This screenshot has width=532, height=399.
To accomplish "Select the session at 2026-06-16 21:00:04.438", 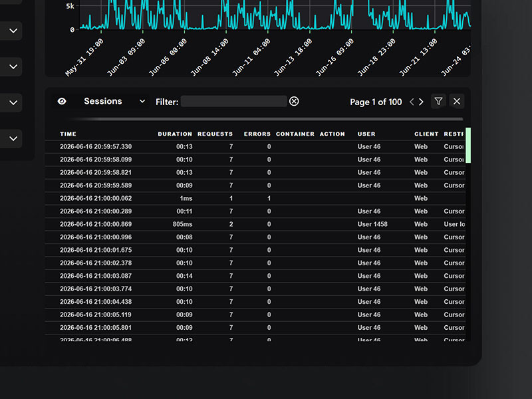I will click(x=255, y=302).
